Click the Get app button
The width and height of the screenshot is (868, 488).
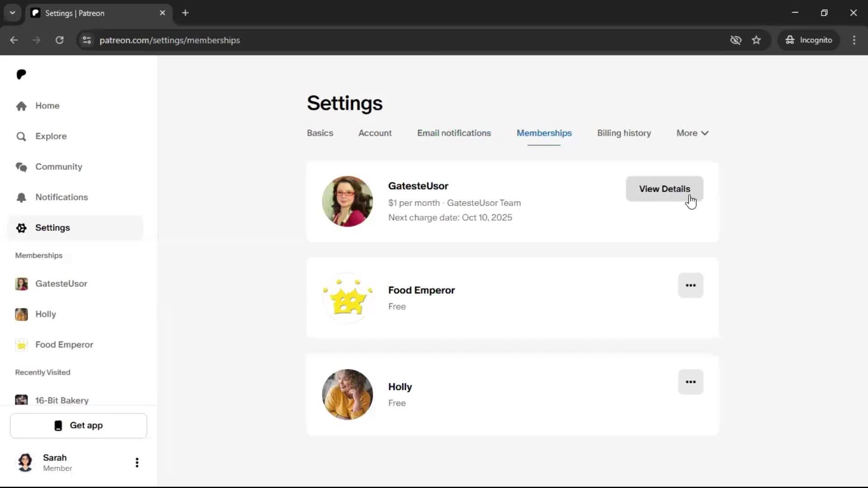(x=79, y=426)
